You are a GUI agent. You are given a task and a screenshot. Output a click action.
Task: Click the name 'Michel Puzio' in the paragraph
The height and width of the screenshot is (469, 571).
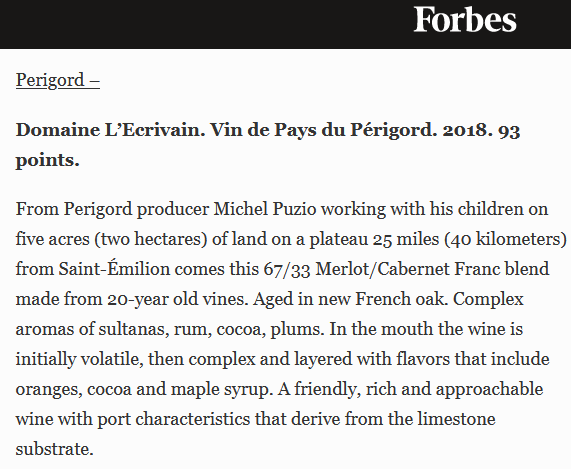pyautogui.click(x=264, y=209)
